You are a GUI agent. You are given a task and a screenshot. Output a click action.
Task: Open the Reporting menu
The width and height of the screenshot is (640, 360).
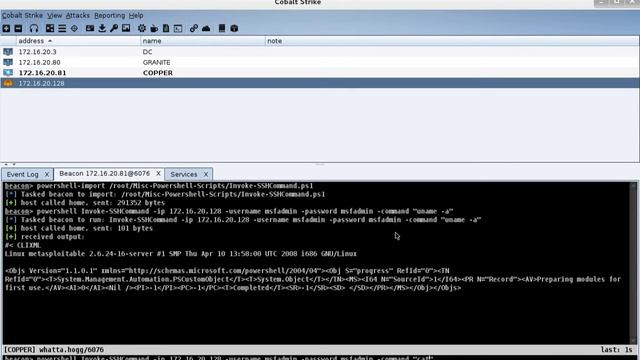(x=109, y=16)
